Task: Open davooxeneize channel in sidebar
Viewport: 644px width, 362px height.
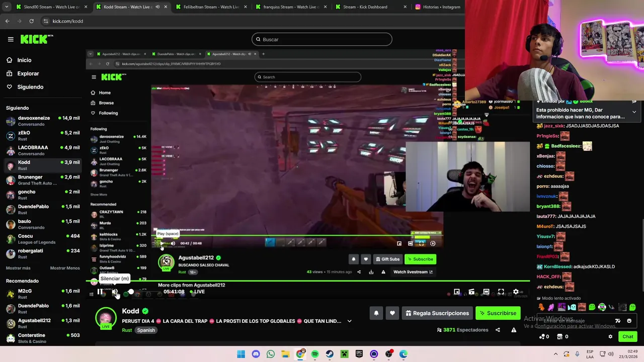Action: click(x=43, y=121)
